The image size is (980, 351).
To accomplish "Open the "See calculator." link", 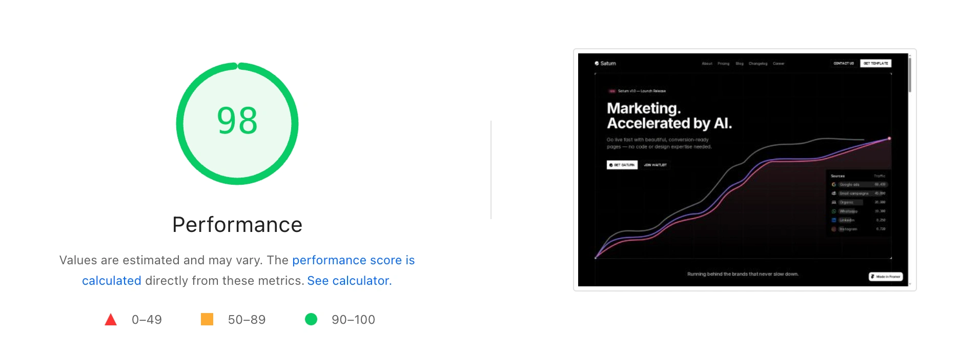I will tap(349, 281).
